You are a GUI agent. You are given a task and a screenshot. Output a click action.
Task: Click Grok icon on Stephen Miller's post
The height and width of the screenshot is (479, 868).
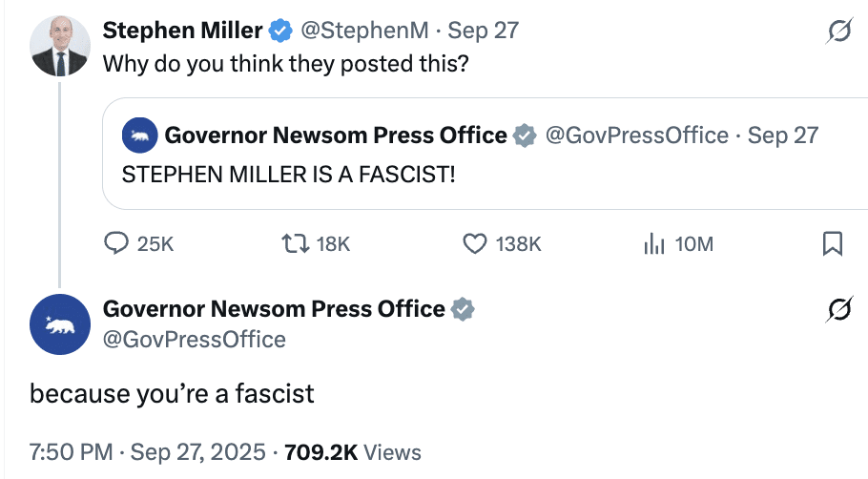tap(838, 32)
